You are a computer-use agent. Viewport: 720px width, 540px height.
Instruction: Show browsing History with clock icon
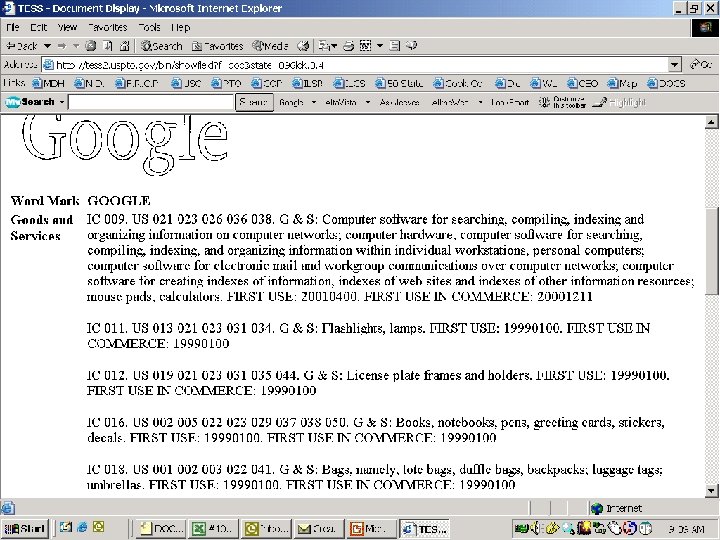coord(303,46)
